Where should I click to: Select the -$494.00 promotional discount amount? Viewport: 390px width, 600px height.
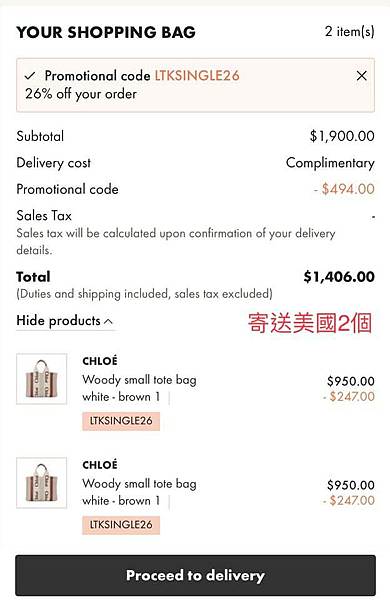[344, 189]
